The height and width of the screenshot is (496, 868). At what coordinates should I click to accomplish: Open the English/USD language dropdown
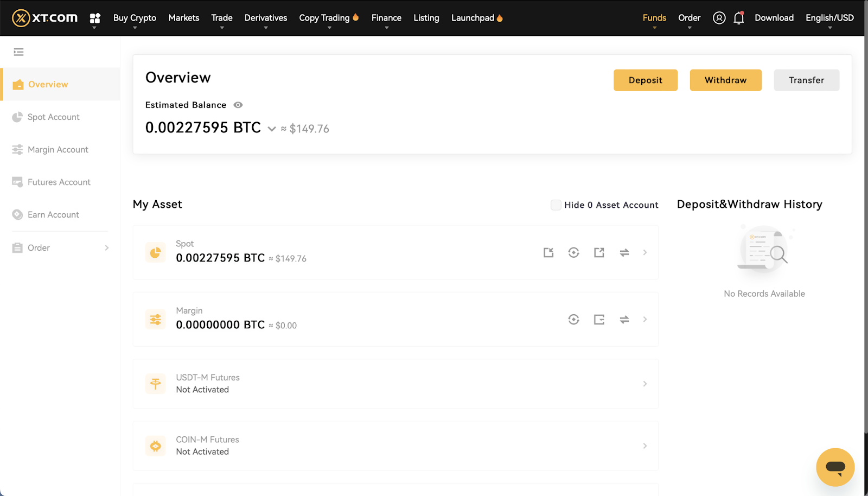[x=829, y=18]
